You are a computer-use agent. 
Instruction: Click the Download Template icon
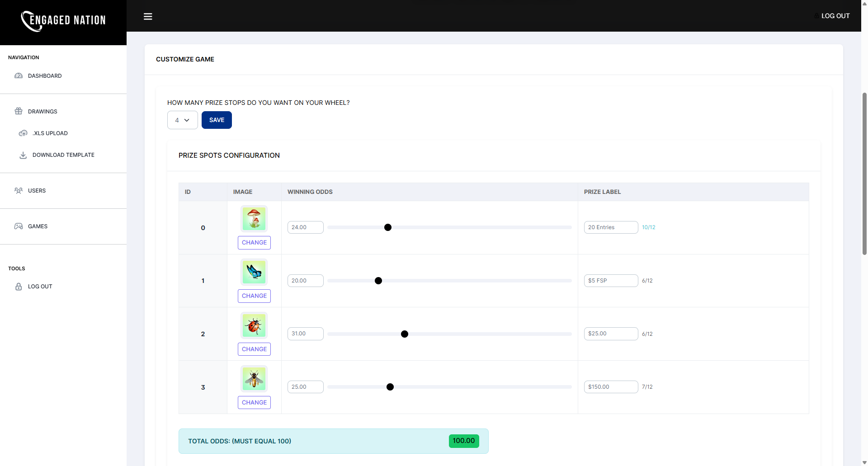pyautogui.click(x=23, y=155)
